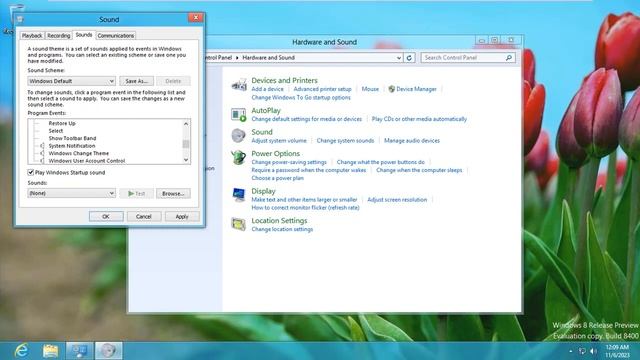Click the Sound speaker category icon
Image resolution: width=640 pixels, height=360 pixels.
239,136
